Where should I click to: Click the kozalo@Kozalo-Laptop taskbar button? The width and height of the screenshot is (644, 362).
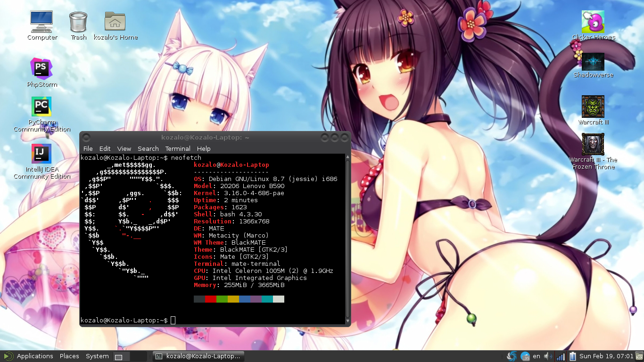coord(198,356)
